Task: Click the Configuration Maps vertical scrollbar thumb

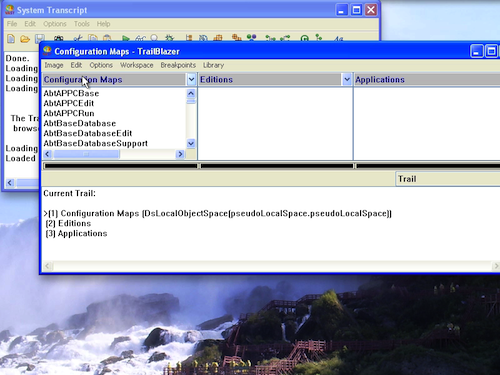Action: [x=191, y=101]
